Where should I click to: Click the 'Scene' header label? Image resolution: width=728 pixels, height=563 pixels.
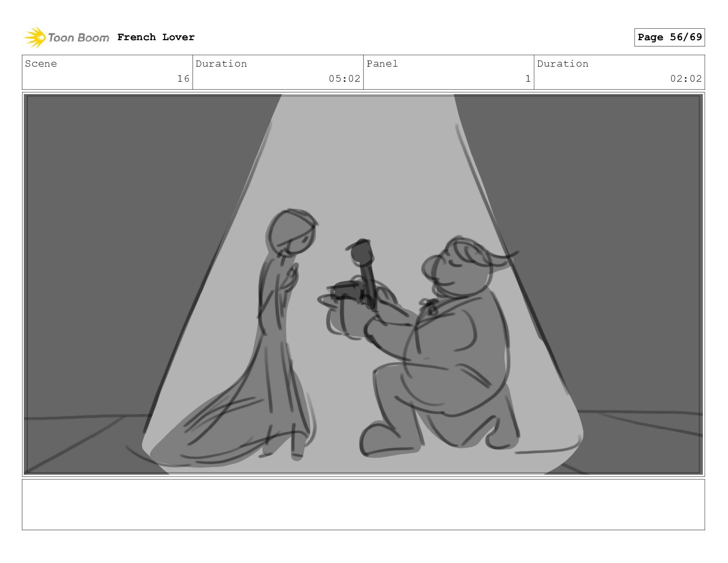(x=41, y=64)
